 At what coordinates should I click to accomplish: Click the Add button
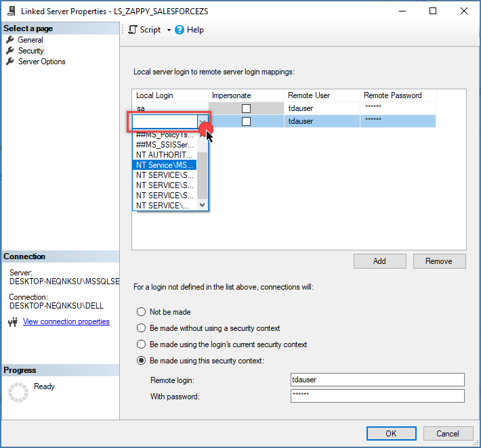coord(379,261)
